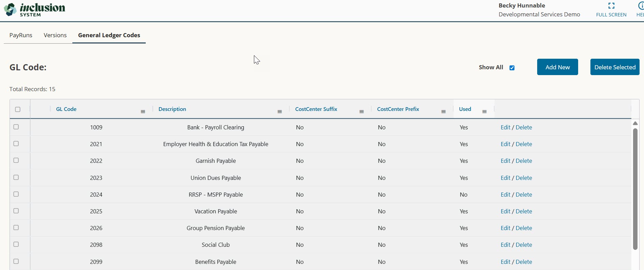The image size is (644, 270).
Task: Tick the Social Club row checkbox
Action: (16, 244)
